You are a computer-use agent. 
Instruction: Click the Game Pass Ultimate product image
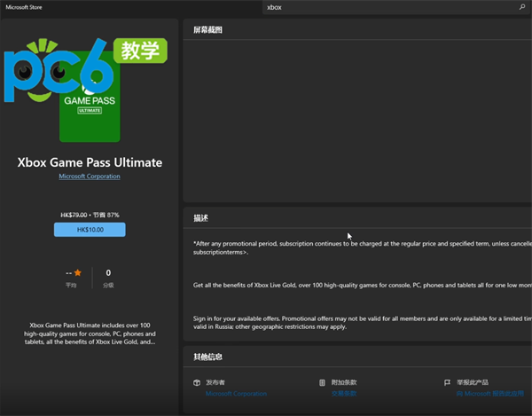click(90, 97)
